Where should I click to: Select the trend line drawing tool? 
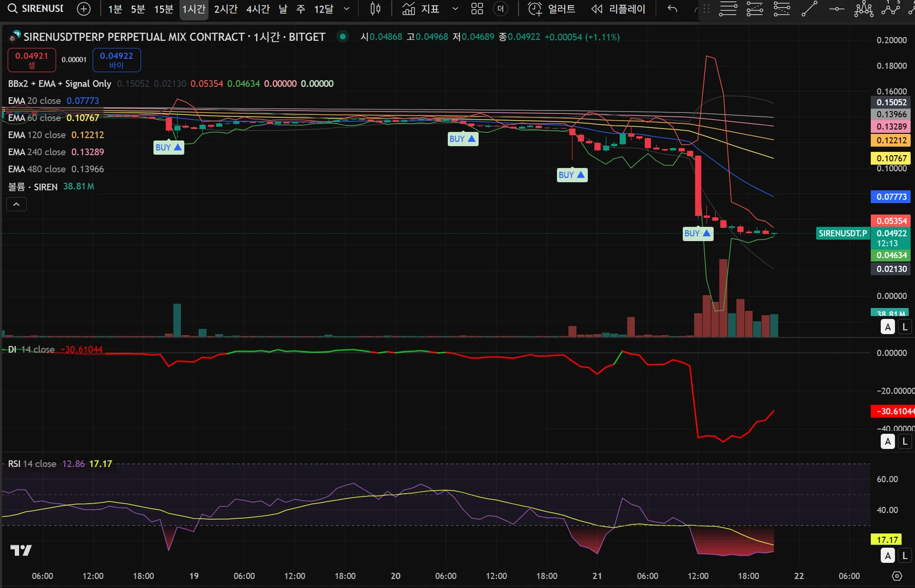(x=809, y=9)
